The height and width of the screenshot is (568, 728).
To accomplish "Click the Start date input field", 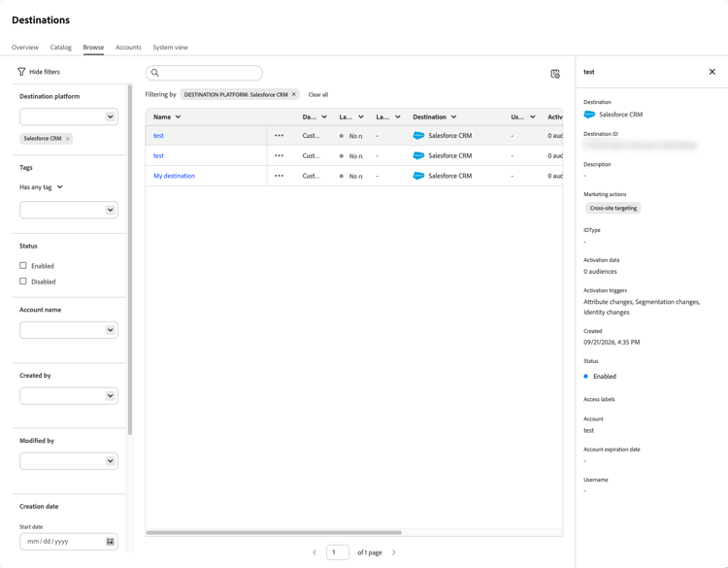I will (69, 542).
